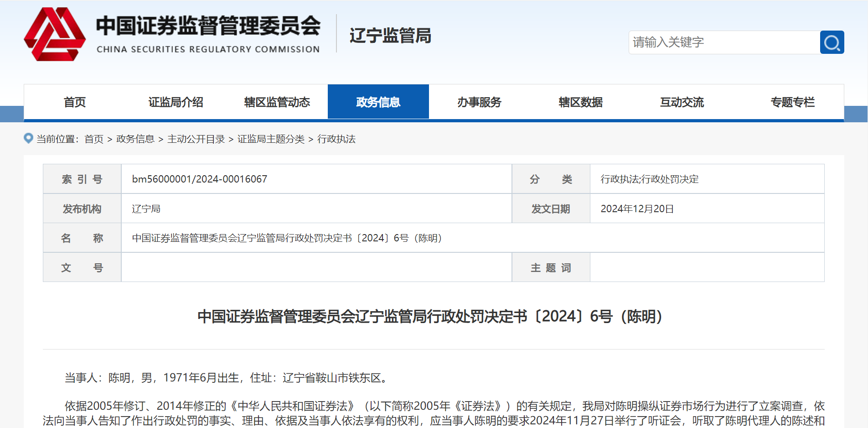Select the 政务信息 navigation tab
This screenshot has height=428, width=868.
point(378,102)
